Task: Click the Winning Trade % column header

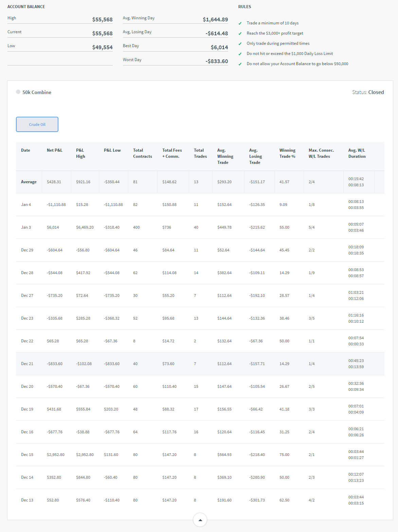Action: [287, 153]
